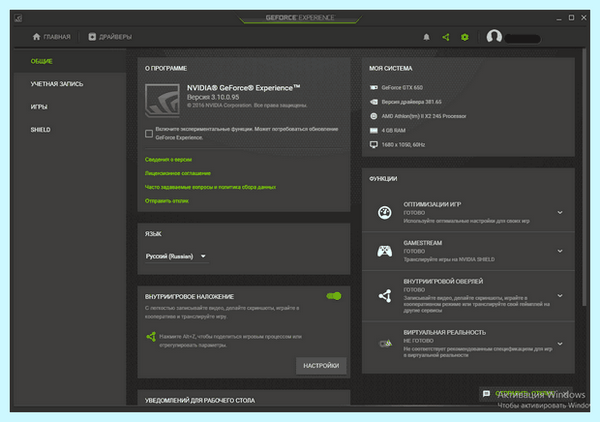Open the notifications bell icon

click(426, 37)
